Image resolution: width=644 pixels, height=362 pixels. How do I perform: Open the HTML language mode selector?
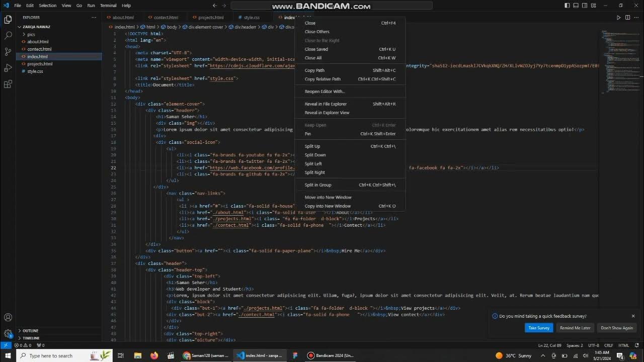tap(624, 345)
